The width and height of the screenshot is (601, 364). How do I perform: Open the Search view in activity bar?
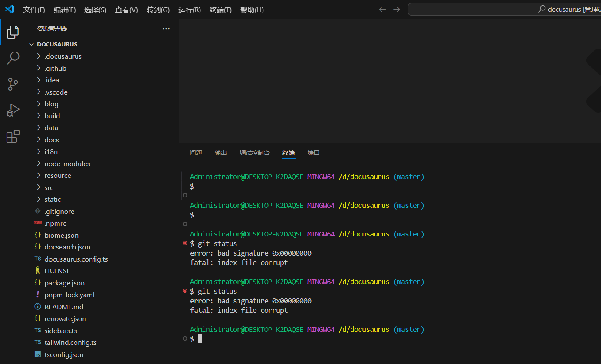[13, 58]
